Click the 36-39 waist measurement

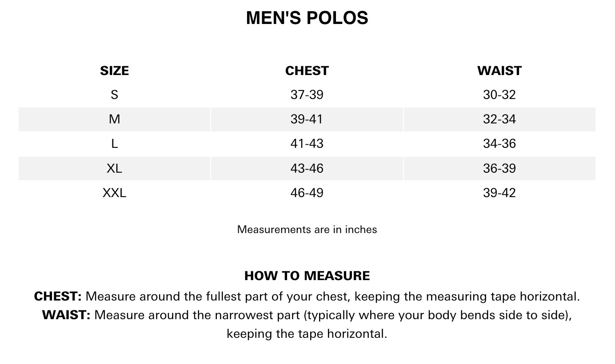[x=499, y=169]
